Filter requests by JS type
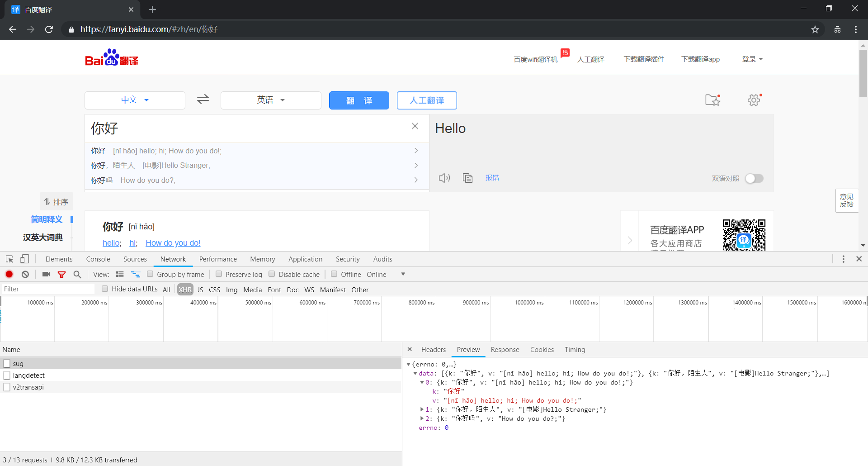The image size is (868, 466). coord(200,290)
